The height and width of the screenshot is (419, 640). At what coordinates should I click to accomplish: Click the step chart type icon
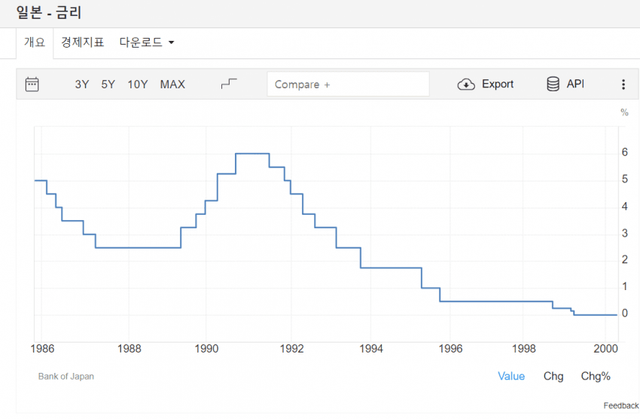point(229,84)
